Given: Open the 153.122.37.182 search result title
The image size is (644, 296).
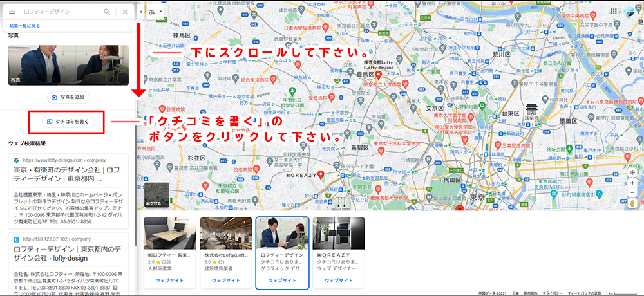Looking at the screenshot, I should (67, 254).
